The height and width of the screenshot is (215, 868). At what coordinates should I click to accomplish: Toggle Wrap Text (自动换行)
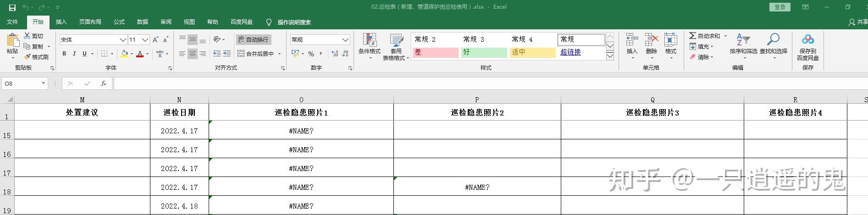[x=254, y=40]
